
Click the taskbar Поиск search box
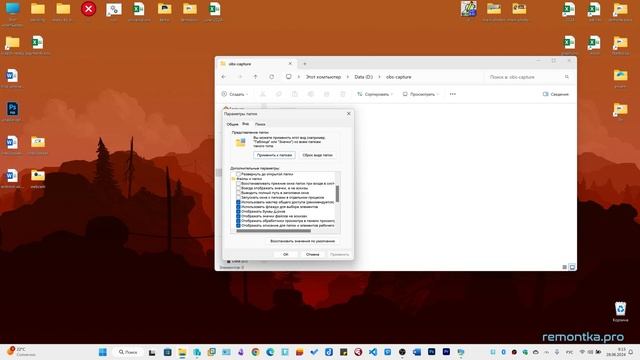pyautogui.click(x=128, y=352)
